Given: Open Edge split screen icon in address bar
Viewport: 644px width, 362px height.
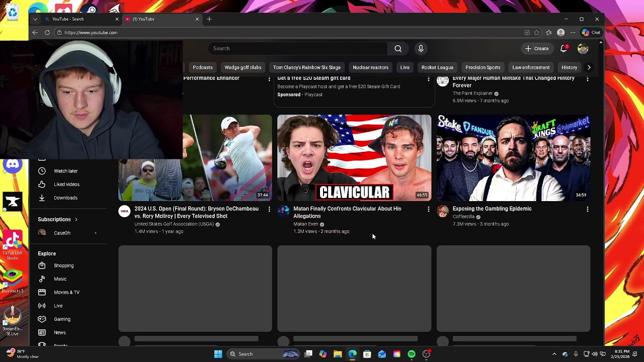Looking at the screenshot, I should pyautogui.click(x=527, y=32).
